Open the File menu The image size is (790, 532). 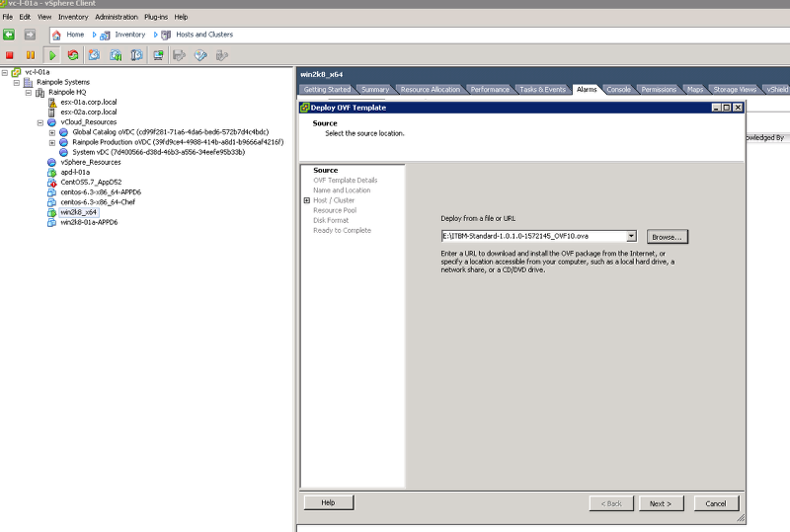[8, 17]
